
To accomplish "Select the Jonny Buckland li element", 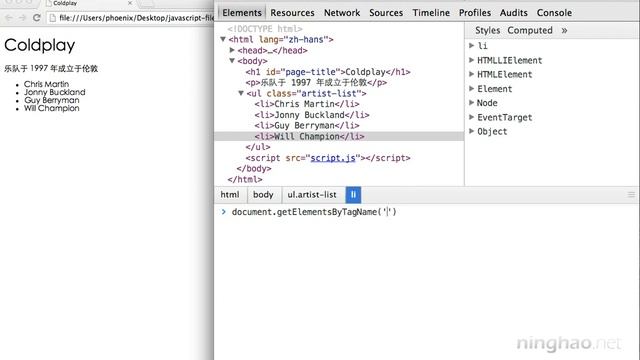I will coord(312,115).
